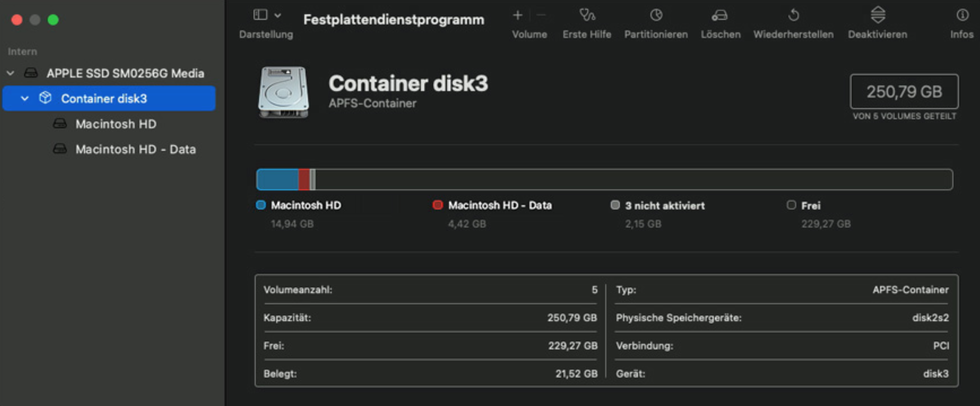
Task: Click the blue Macintosh HD legend swatch
Action: click(261, 205)
